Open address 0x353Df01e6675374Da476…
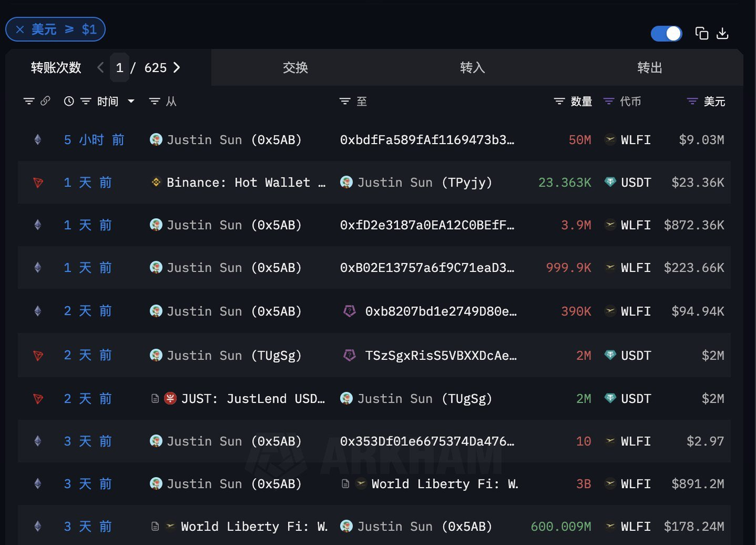 [427, 442]
